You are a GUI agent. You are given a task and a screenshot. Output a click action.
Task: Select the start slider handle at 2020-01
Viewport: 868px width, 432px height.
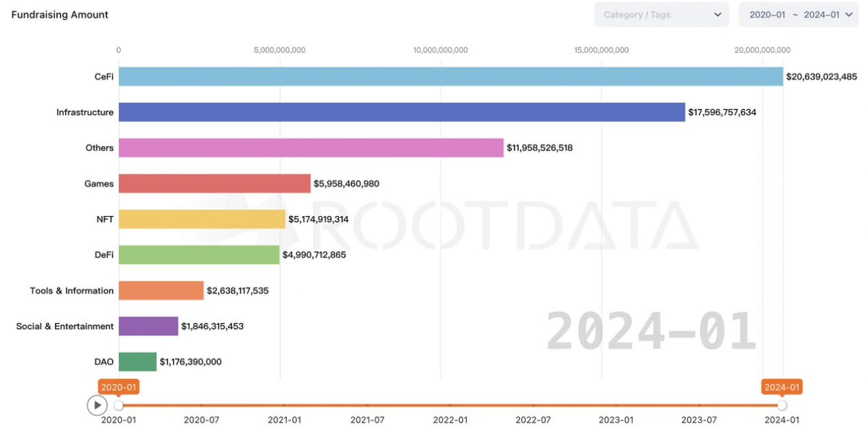point(119,405)
